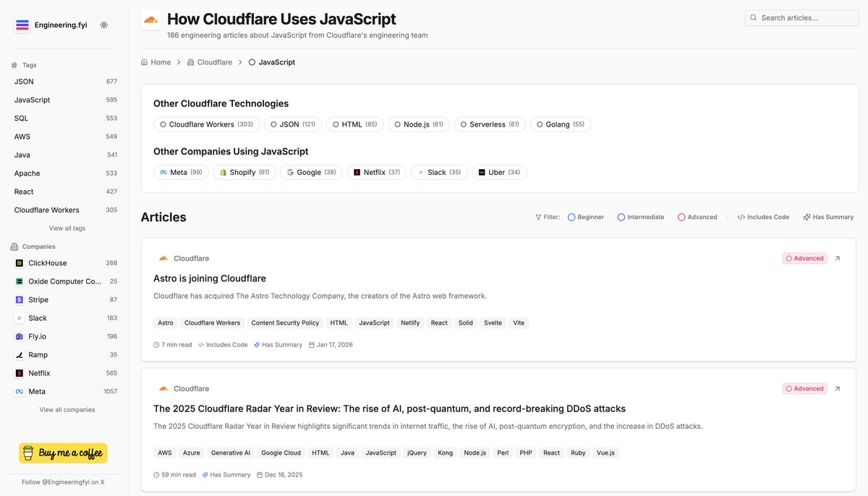Image resolution: width=868 pixels, height=496 pixels.
Task: Open Astro article external link arrow icon
Action: coord(838,258)
